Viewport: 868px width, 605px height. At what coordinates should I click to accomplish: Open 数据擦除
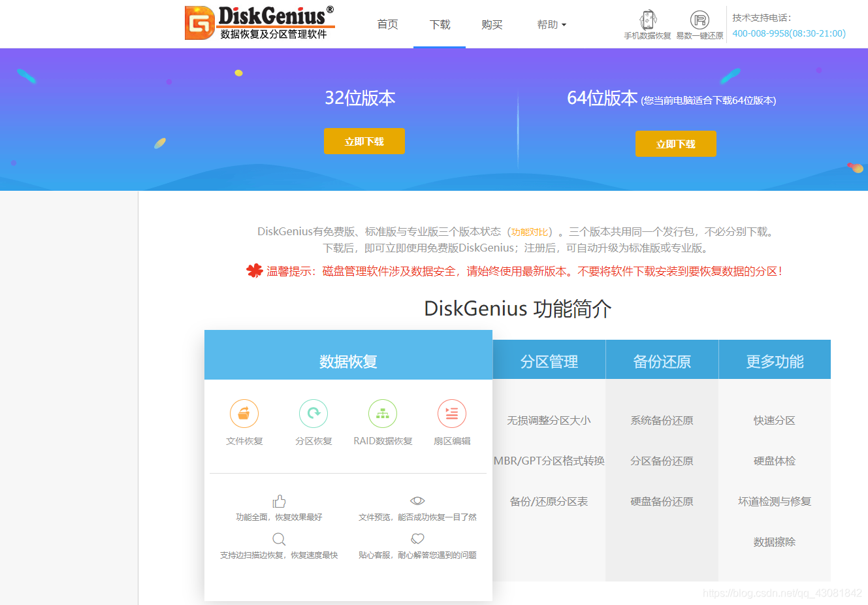tap(775, 542)
